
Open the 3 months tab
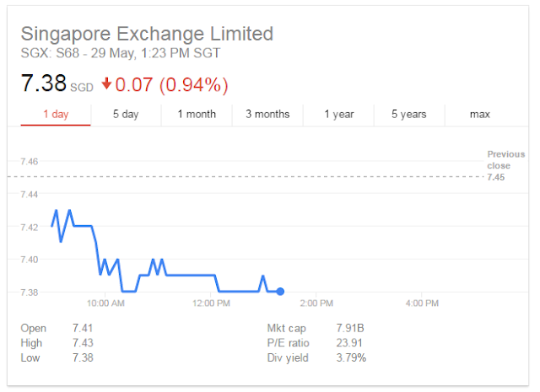(x=267, y=114)
